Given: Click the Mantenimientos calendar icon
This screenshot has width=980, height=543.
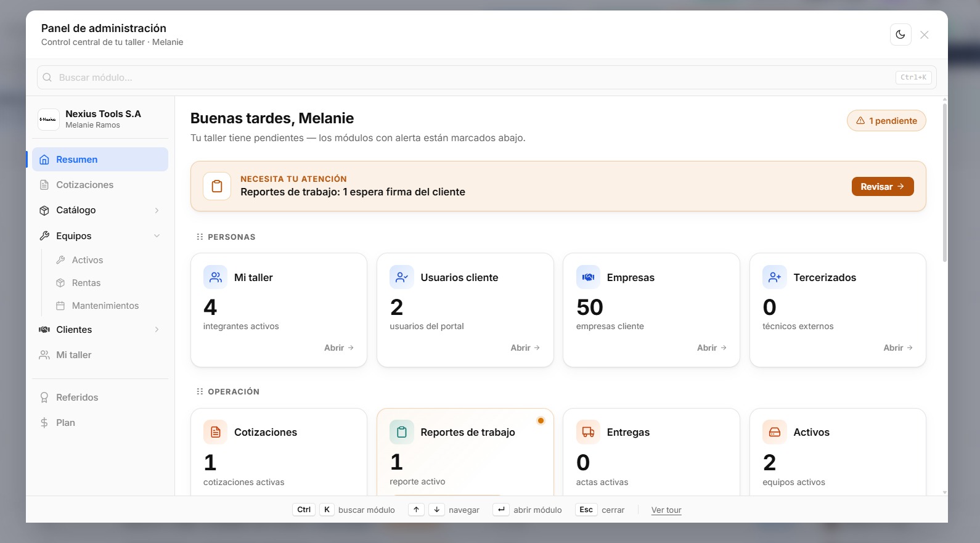Looking at the screenshot, I should click(60, 306).
